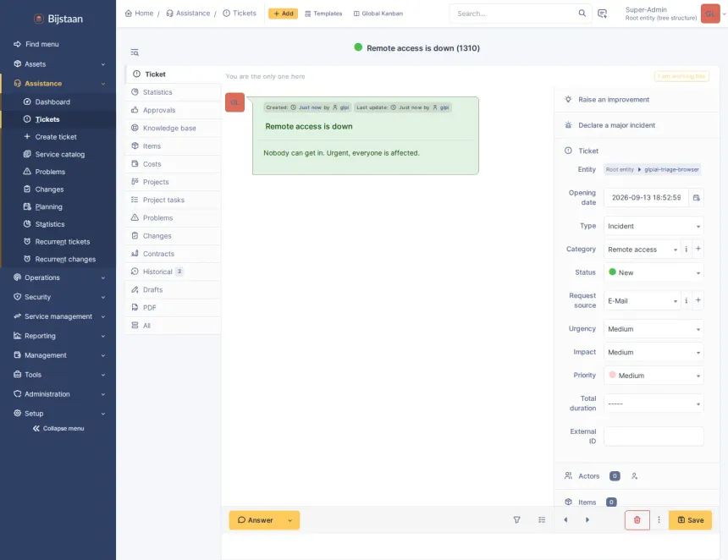Screen dimensions: 728x560
Task: Expand Reporting sidebar section
Action: (x=58, y=336)
